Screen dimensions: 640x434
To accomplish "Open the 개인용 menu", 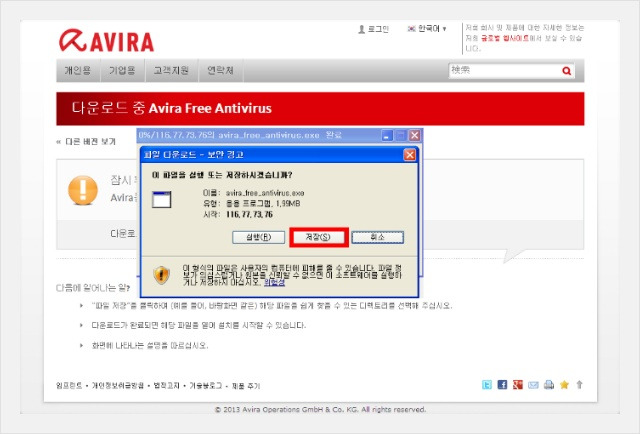I will [x=78, y=70].
